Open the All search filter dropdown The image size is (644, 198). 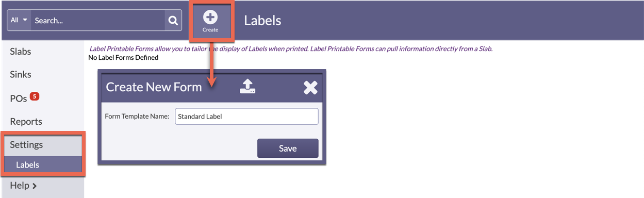point(19,21)
